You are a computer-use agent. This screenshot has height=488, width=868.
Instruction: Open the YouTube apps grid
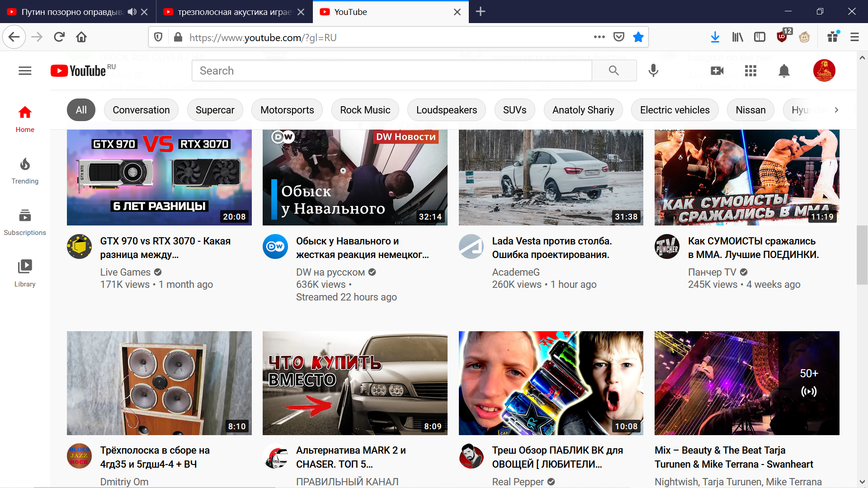tap(750, 71)
